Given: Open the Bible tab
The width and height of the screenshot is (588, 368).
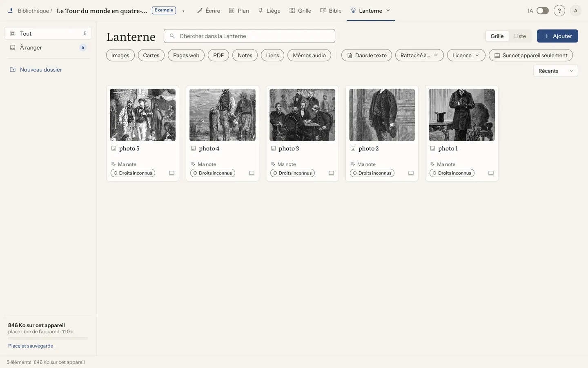Looking at the screenshot, I should click(x=331, y=11).
